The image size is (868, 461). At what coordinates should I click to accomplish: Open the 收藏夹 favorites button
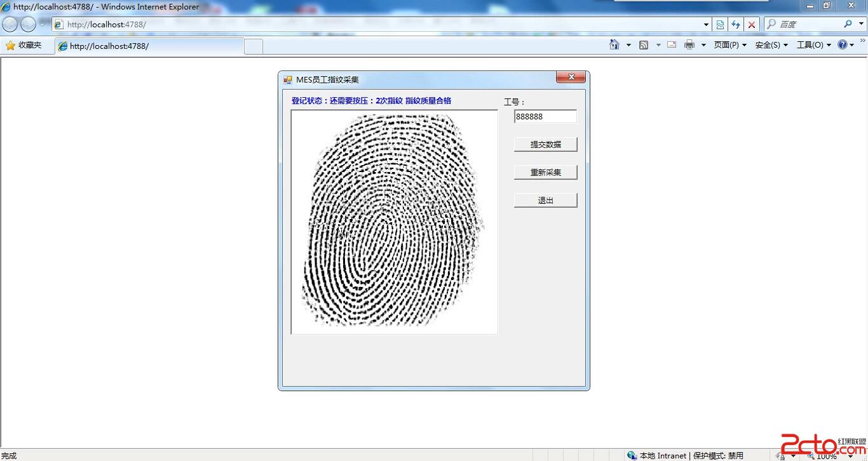24,45
